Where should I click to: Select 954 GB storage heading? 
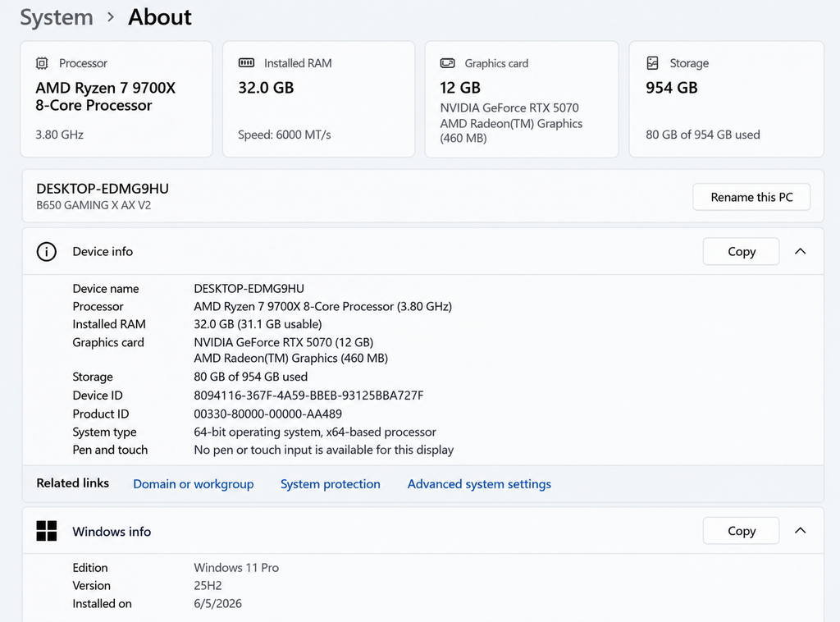point(672,87)
